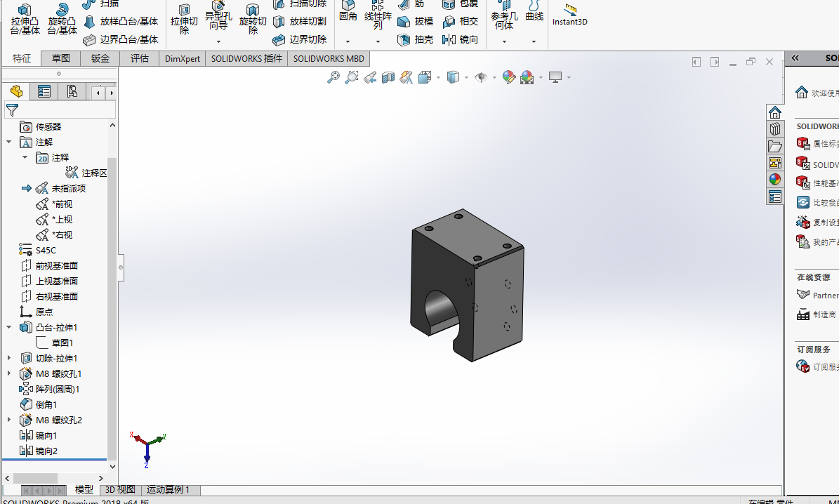Switch to the 模型 bottom tab

tap(84, 489)
